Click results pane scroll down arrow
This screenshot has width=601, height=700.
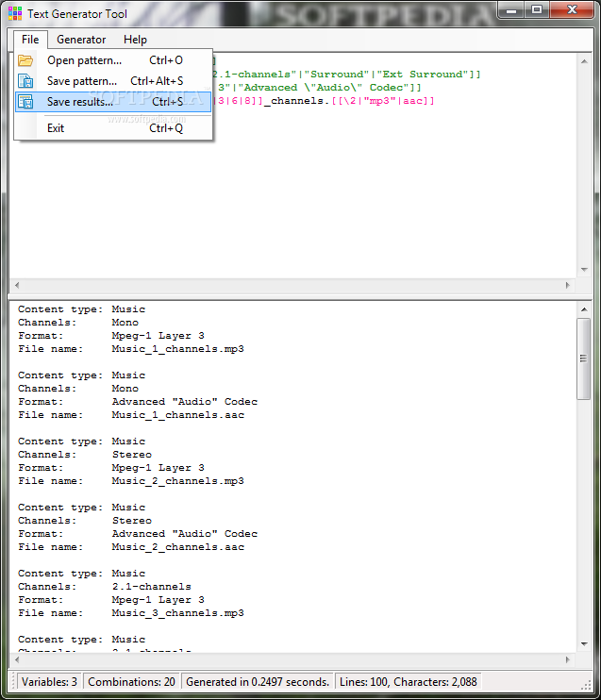584,643
